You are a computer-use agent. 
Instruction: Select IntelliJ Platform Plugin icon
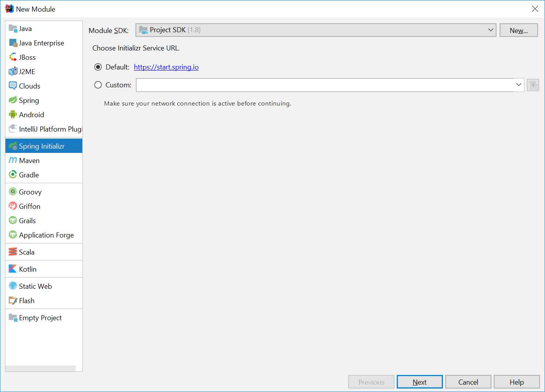(13, 129)
